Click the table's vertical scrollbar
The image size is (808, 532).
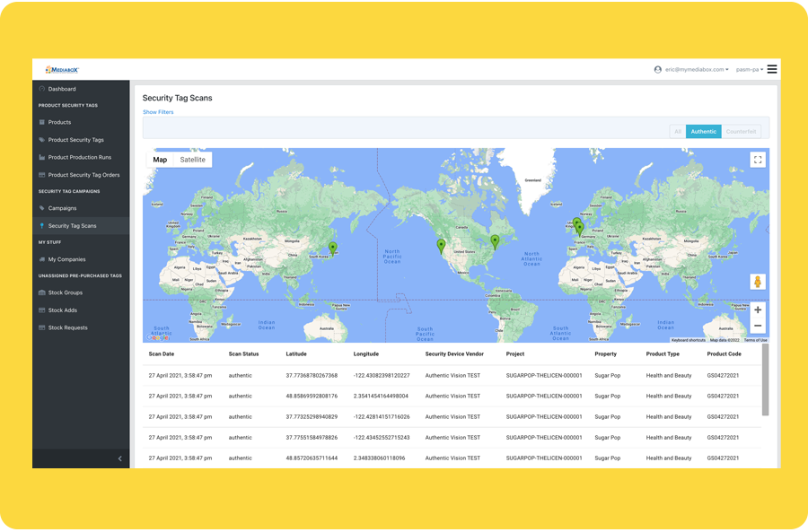(765, 381)
